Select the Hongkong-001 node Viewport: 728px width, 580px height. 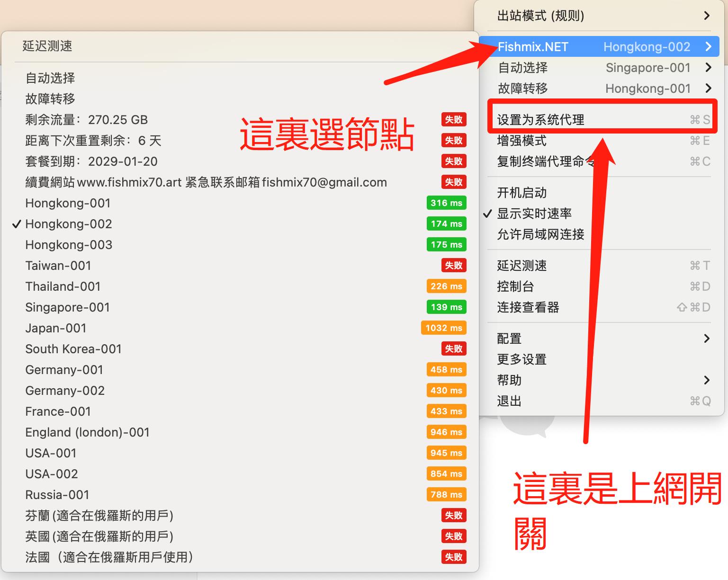click(x=240, y=203)
